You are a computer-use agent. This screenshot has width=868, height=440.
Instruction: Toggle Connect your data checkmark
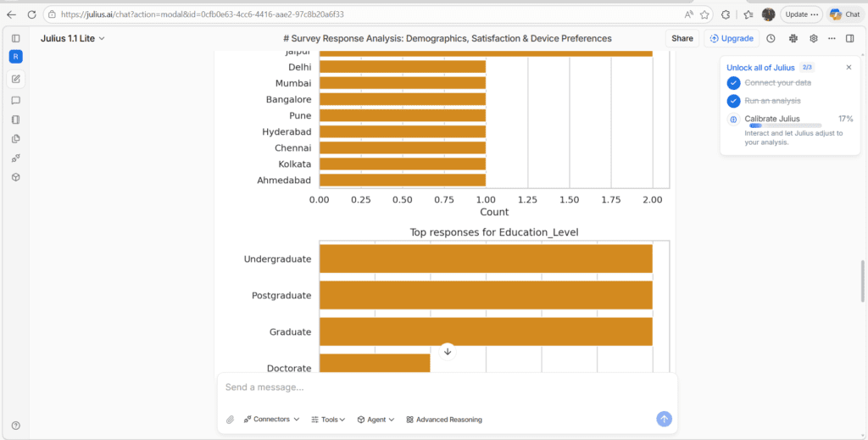733,83
